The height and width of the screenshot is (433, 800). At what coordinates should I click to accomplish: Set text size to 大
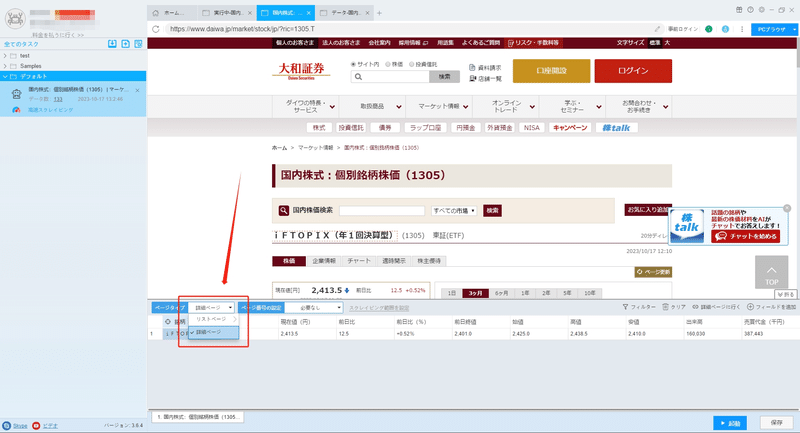point(667,43)
